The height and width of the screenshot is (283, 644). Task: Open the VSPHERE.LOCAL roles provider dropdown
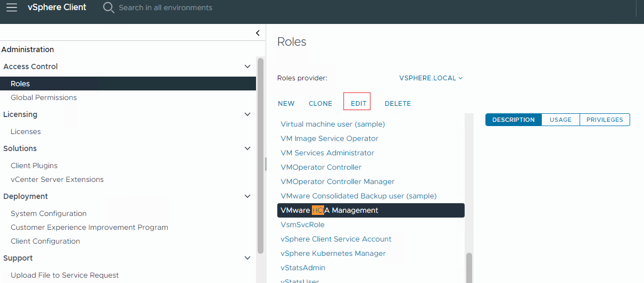[x=431, y=78]
